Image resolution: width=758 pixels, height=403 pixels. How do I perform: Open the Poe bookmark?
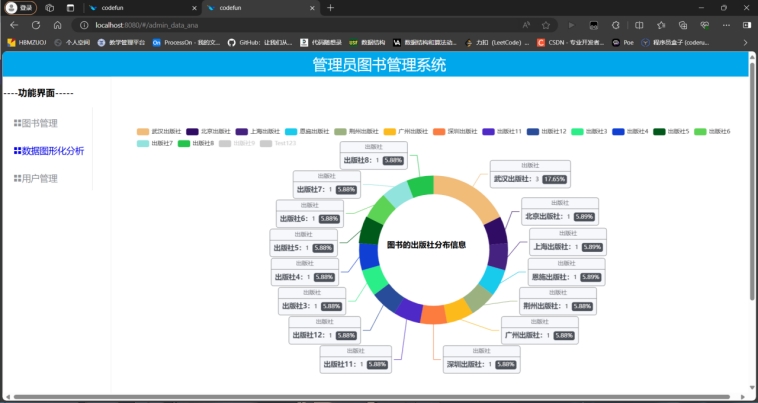pos(623,42)
